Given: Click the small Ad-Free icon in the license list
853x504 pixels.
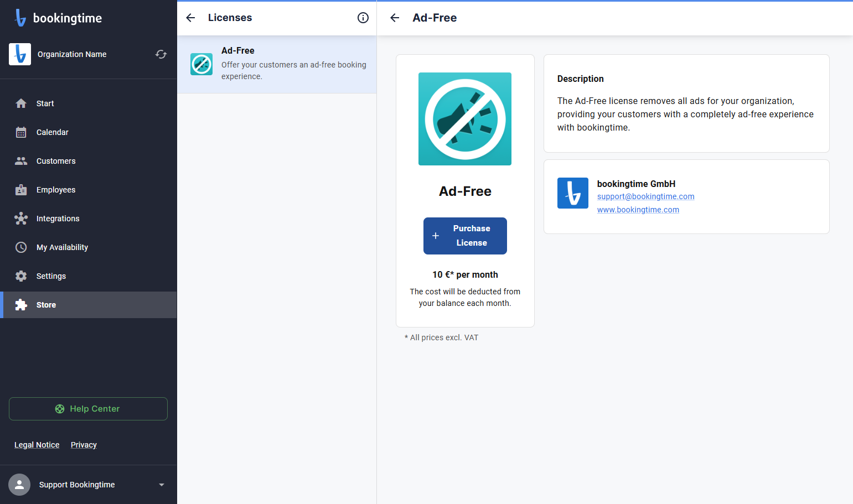Looking at the screenshot, I should [x=201, y=64].
